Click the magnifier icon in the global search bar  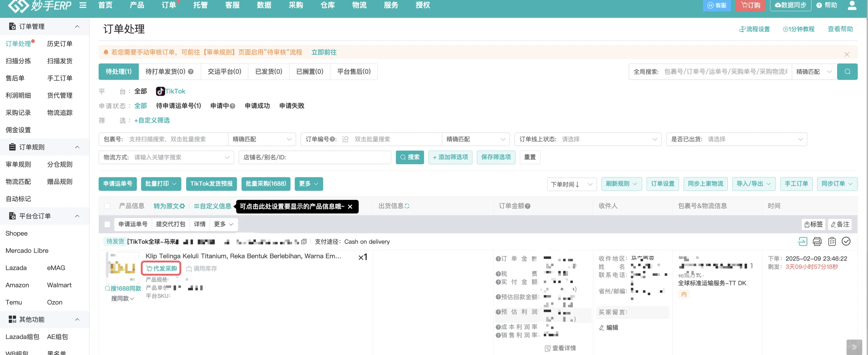pos(847,71)
